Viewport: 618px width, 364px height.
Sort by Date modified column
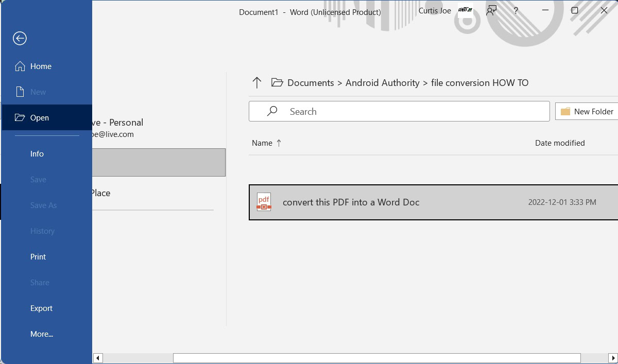[x=560, y=143]
